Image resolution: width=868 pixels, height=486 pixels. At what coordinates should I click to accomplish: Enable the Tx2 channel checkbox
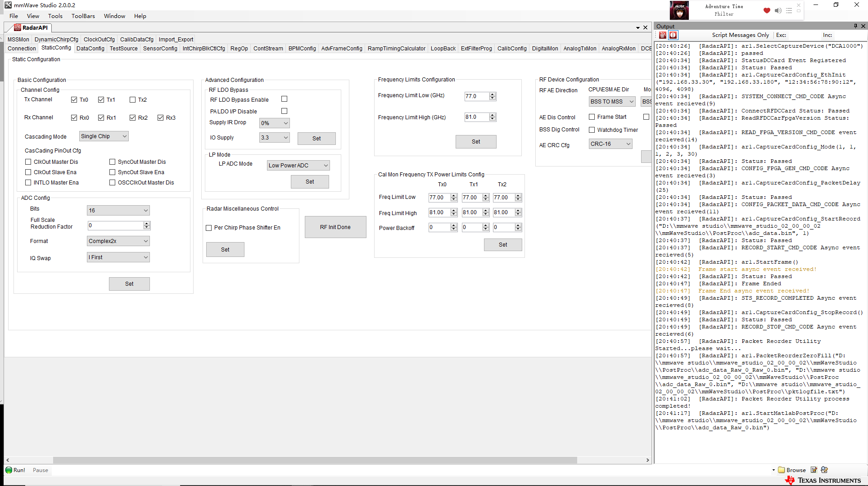pyautogui.click(x=132, y=100)
